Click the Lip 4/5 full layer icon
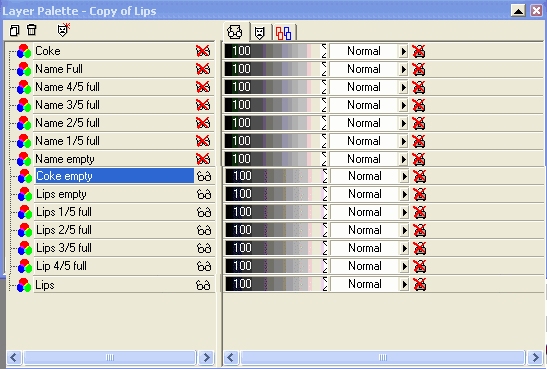The height and width of the screenshot is (369, 547). [x=25, y=266]
